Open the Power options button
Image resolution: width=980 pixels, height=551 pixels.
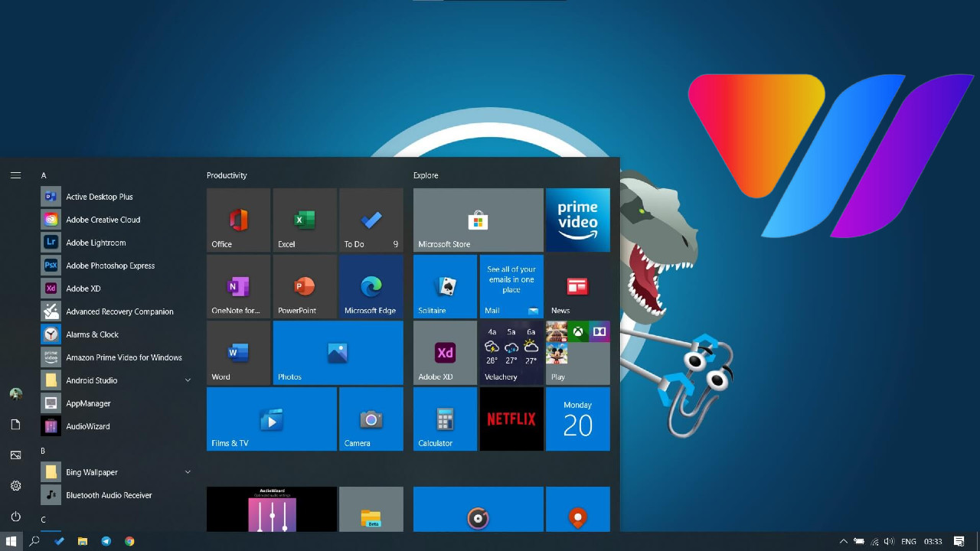pos(15,517)
